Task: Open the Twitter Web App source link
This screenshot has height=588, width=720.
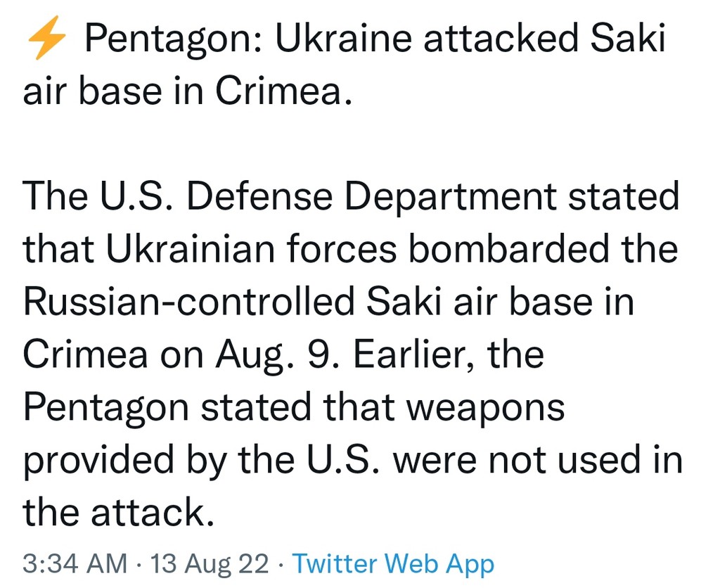Action: tap(393, 563)
